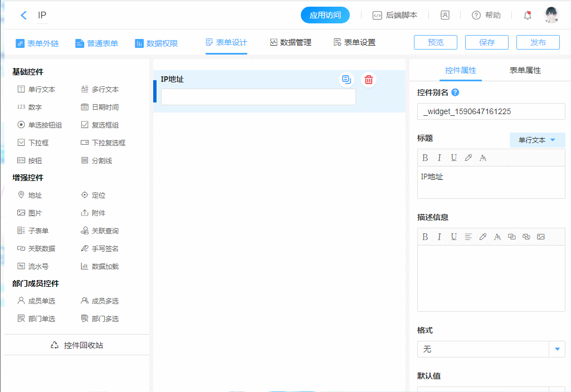Viewport: 571px width, 392px height.
Task: Delete the IP地址 field with the trash icon
Action: [368, 80]
